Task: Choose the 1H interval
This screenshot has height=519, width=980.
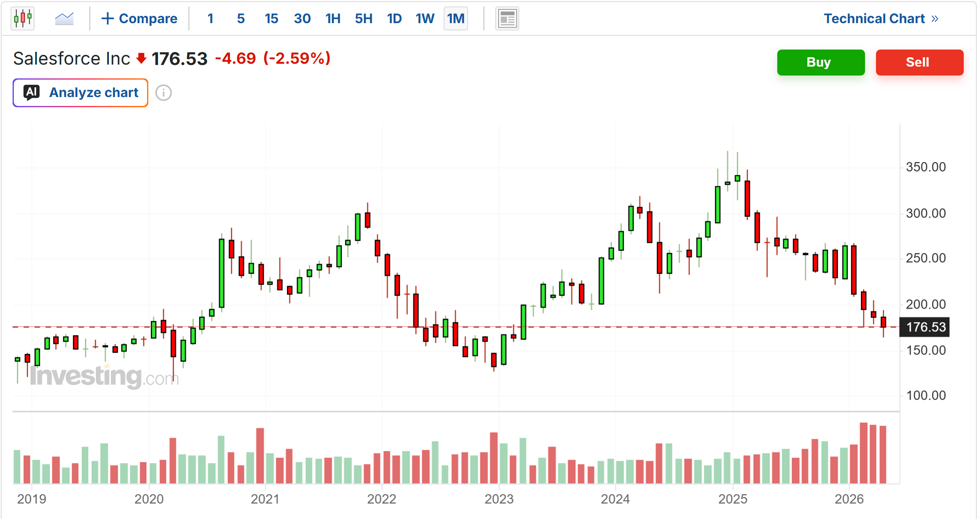Action: click(333, 18)
